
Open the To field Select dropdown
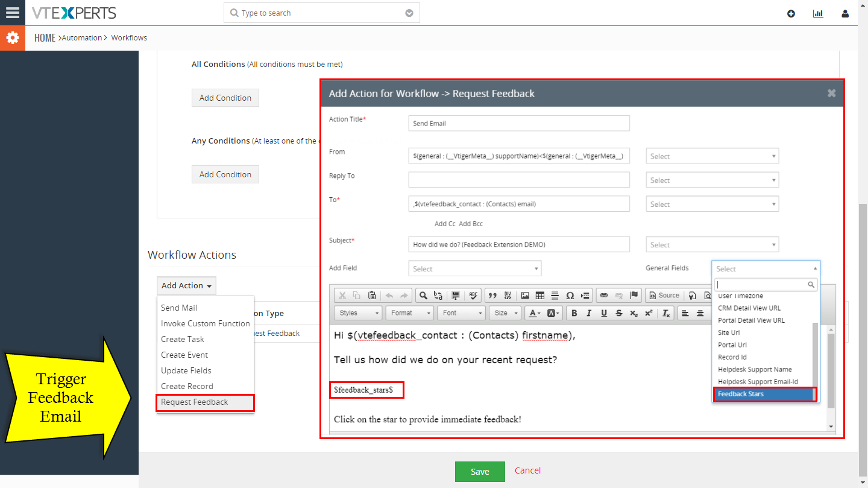(712, 204)
